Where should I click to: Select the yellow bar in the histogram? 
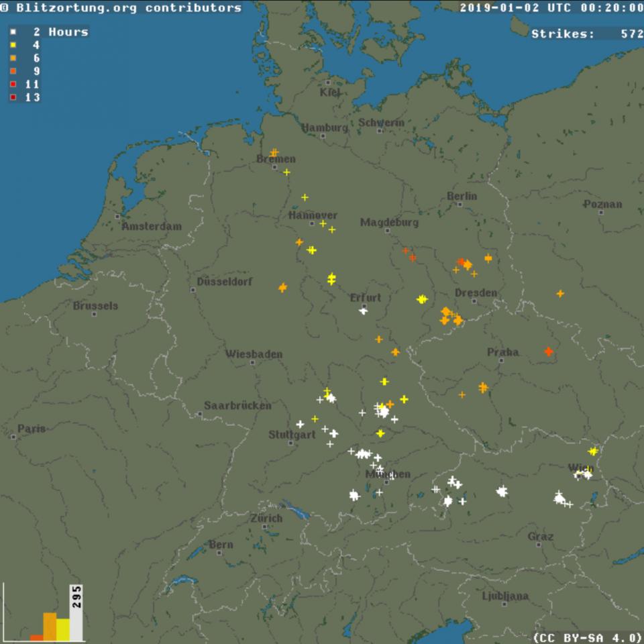click(63, 629)
